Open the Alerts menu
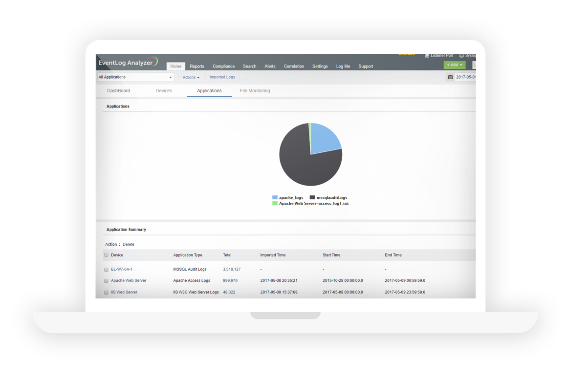The height and width of the screenshot is (381, 588). pyautogui.click(x=270, y=66)
